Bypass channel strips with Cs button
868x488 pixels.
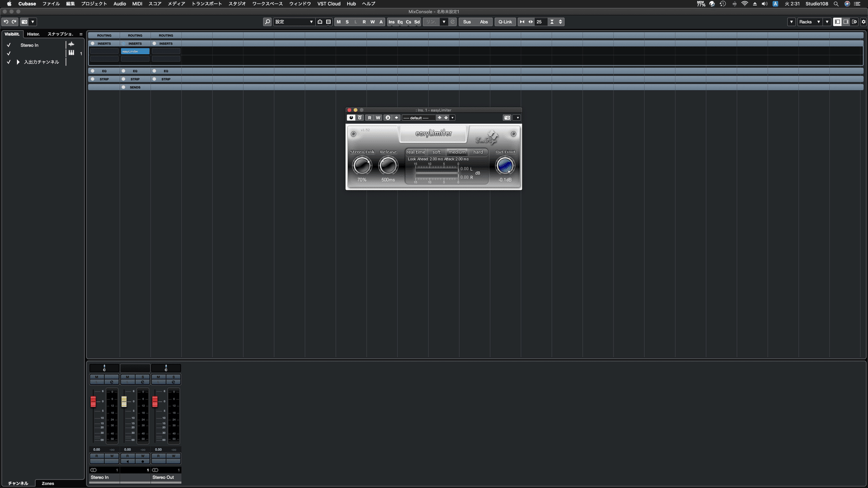409,22
